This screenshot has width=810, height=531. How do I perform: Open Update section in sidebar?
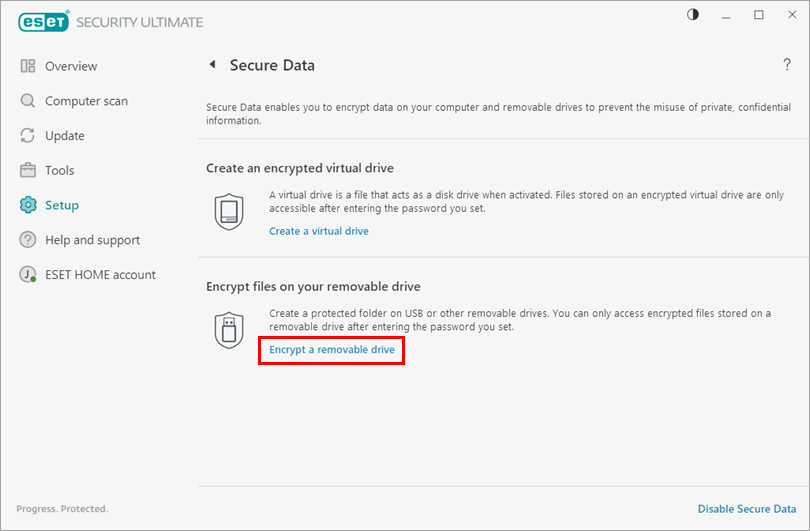tap(65, 136)
